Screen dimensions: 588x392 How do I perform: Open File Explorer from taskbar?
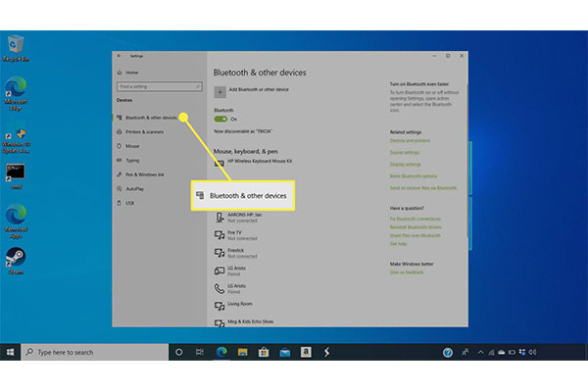pyautogui.click(x=243, y=352)
